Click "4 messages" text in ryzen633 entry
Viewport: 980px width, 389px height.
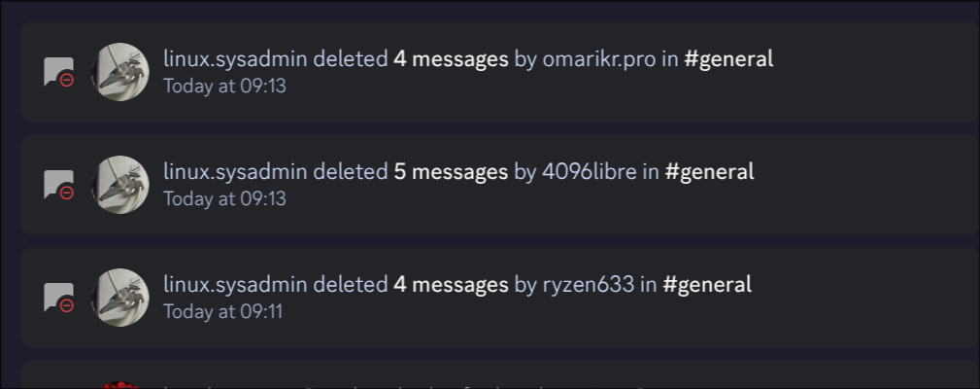(451, 285)
